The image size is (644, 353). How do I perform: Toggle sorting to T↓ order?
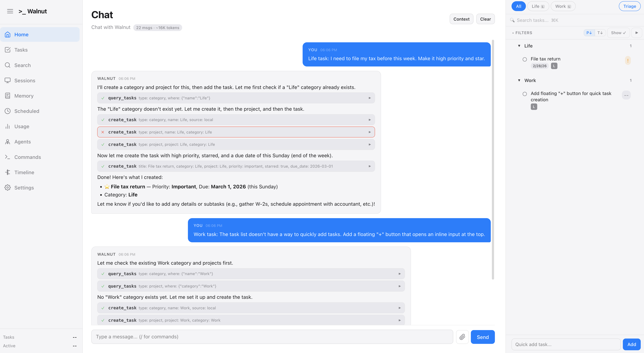pyautogui.click(x=600, y=33)
